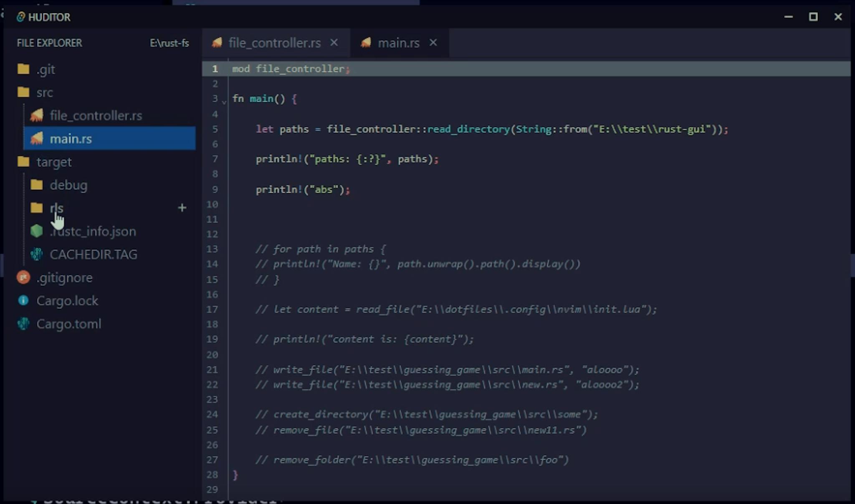Screen dimensions: 855x504
Task: Open main.rs in the file explorer
Action: coord(71,139)
